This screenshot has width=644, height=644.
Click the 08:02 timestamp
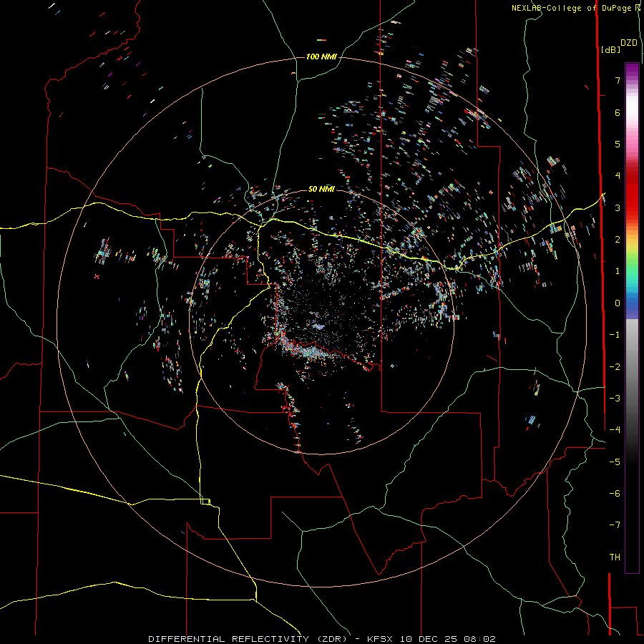point(479,639)
